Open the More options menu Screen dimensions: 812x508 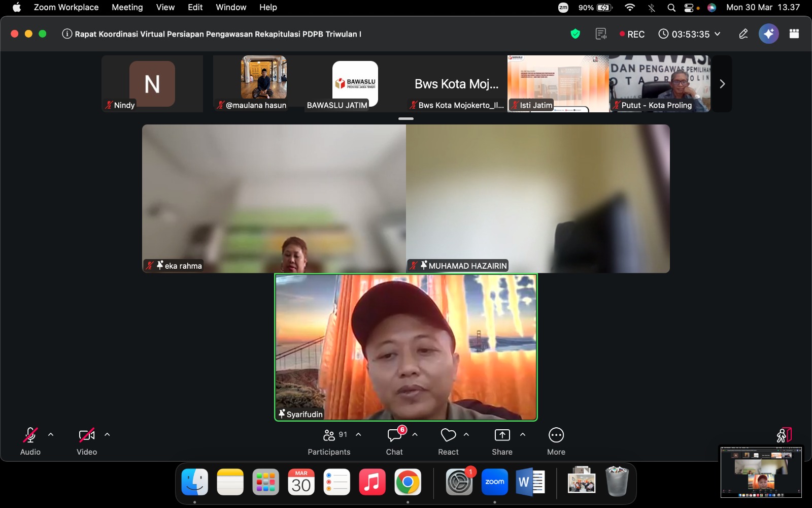(556, 440)
